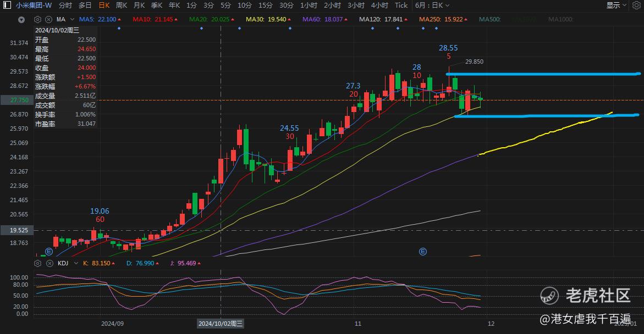Switch to the 多日 multi-day tab
Screen dimensions: 644x334
tap(85, 5)
